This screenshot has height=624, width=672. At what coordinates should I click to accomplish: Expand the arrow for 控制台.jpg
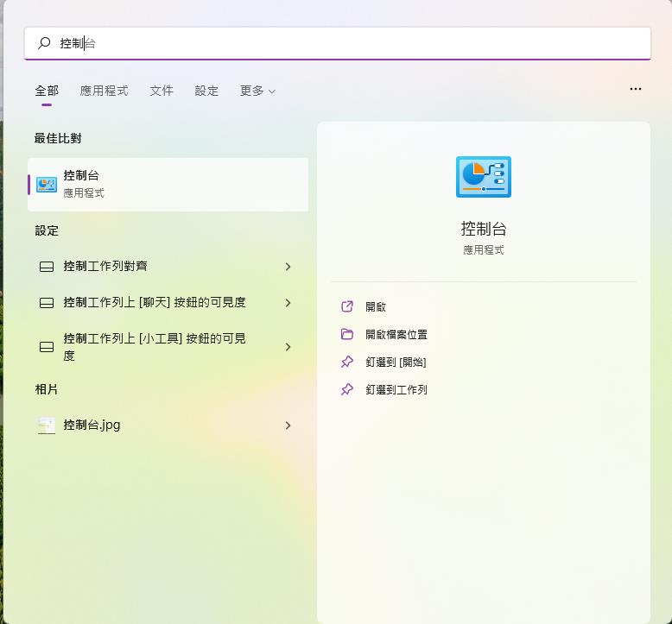(x=288, y=425)
